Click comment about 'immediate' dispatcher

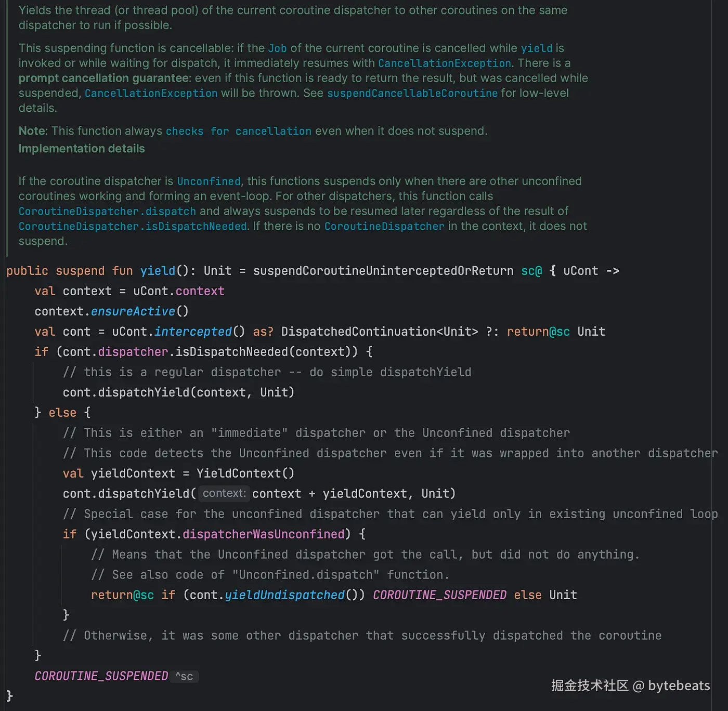click(x=316, y=433)
